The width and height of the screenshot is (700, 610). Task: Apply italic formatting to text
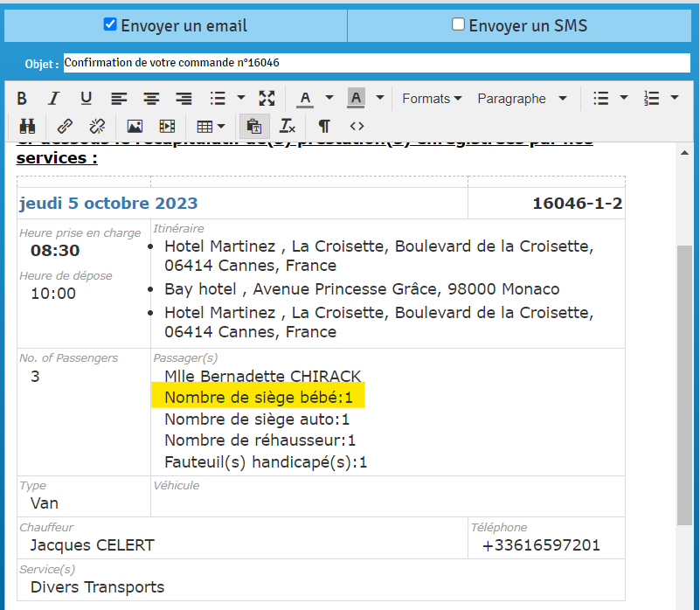click(53, 98)
